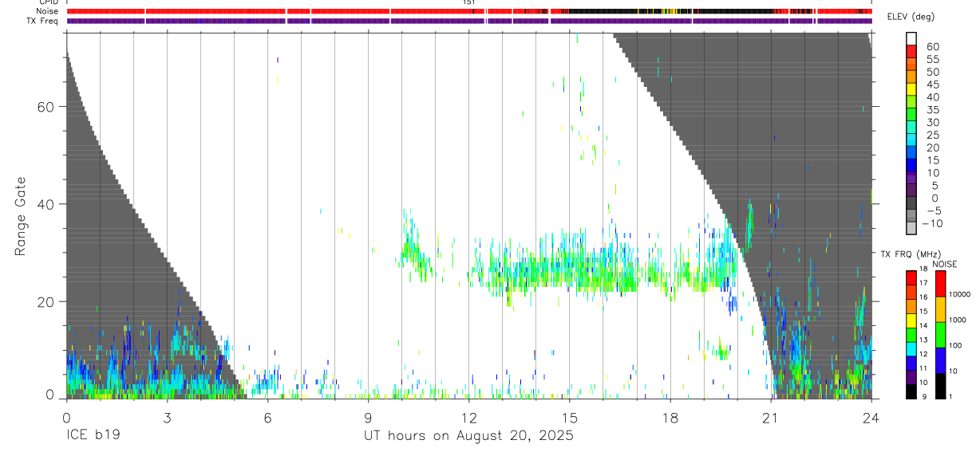Click x-axis tick label 3
This screenshot has height=452, width=980.
point(167,417)
